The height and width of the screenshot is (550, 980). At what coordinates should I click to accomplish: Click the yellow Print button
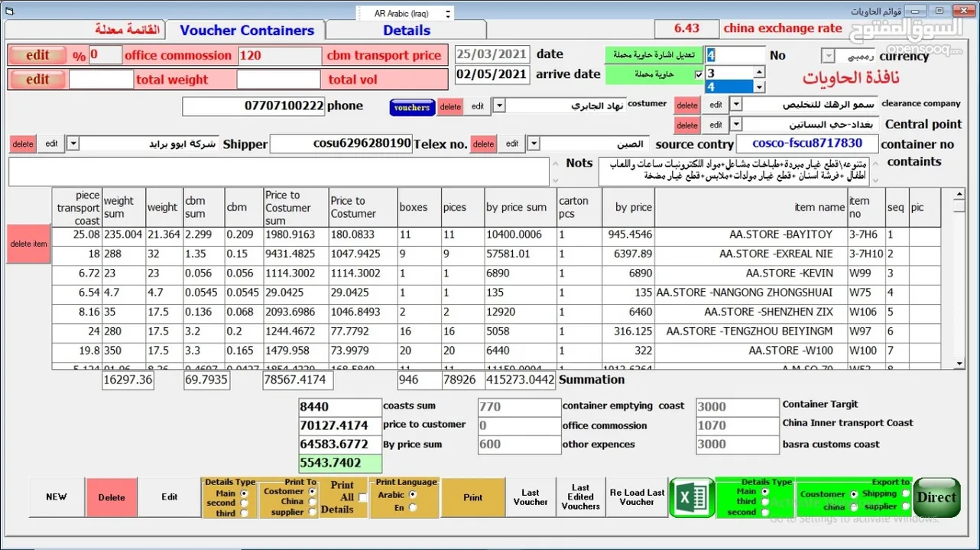pos(473,497)
